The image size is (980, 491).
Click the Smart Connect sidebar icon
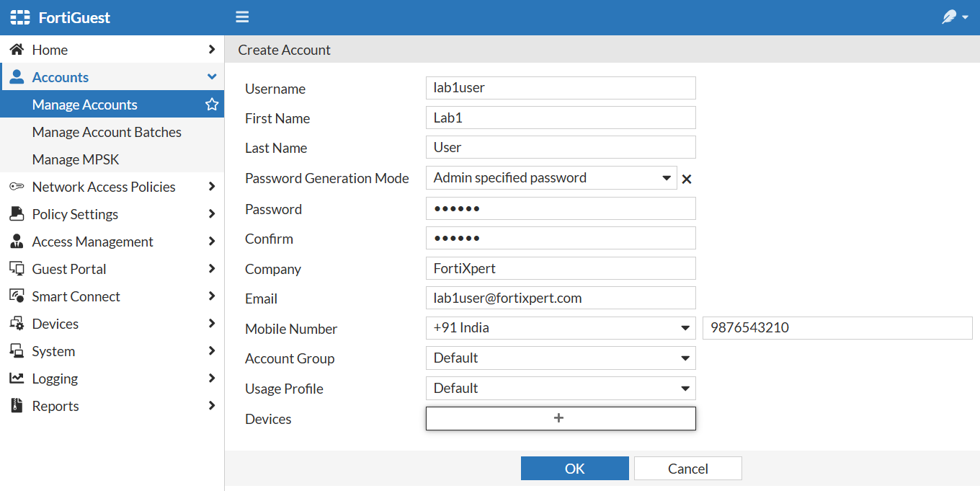[x=17, y=296]
